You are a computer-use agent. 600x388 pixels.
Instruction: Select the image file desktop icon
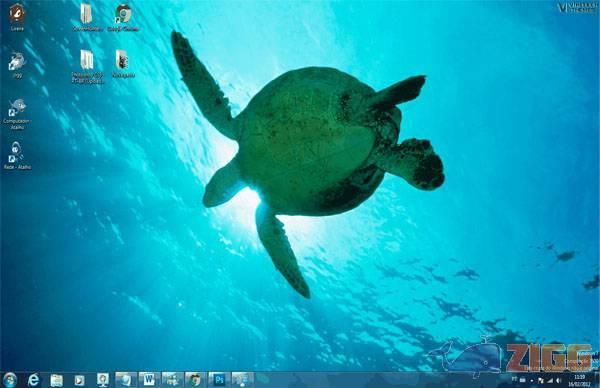[123, 64]
